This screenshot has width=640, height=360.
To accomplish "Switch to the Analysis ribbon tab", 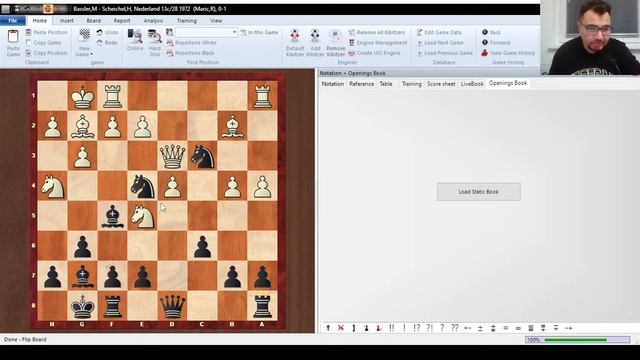I will click(x=153, y=20).
